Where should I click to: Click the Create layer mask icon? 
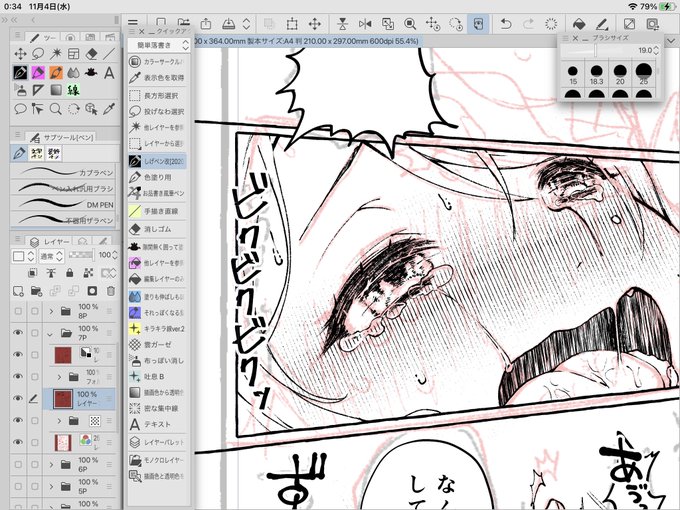[x=92, y=291]
